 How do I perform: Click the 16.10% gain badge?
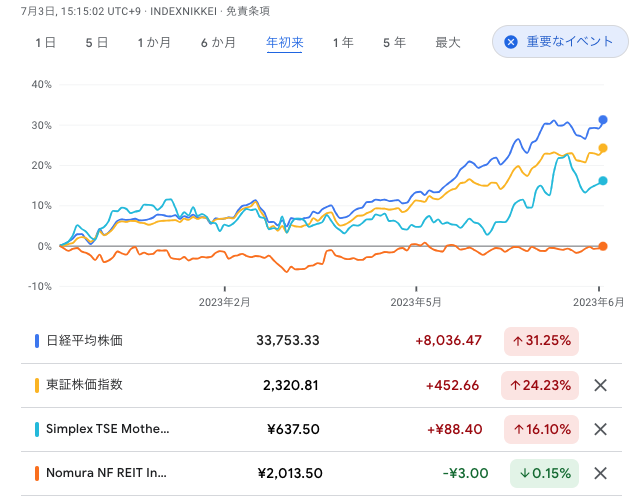[541, 429]
